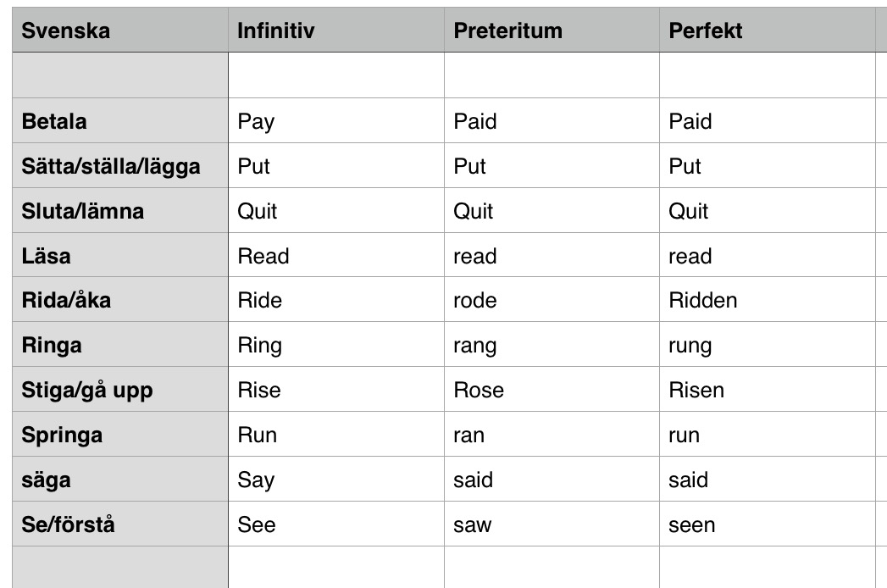The image size is (887, 588).
Task: Click the cell containing rang
Action: (552, 344)
